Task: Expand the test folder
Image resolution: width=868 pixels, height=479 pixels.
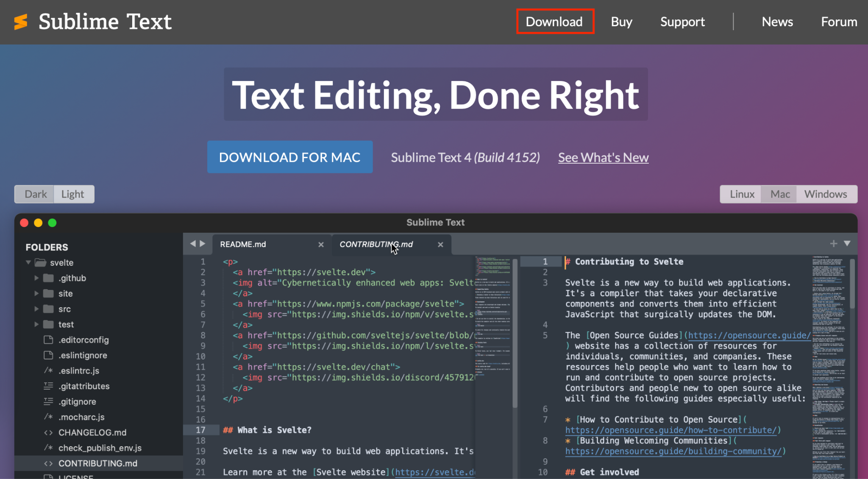Action: 36,324
